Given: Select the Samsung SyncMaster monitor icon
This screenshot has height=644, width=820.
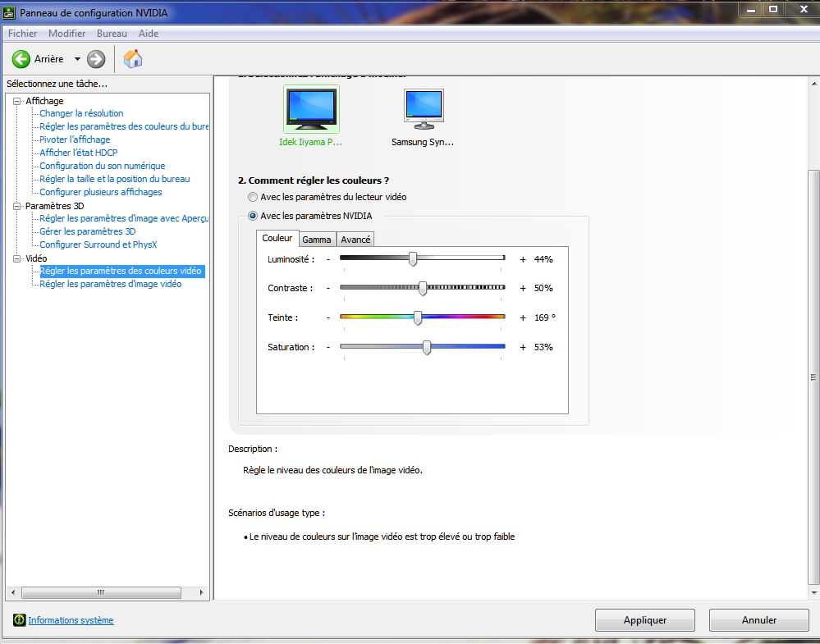Looking at the screenshot, I should coord(424,109).
